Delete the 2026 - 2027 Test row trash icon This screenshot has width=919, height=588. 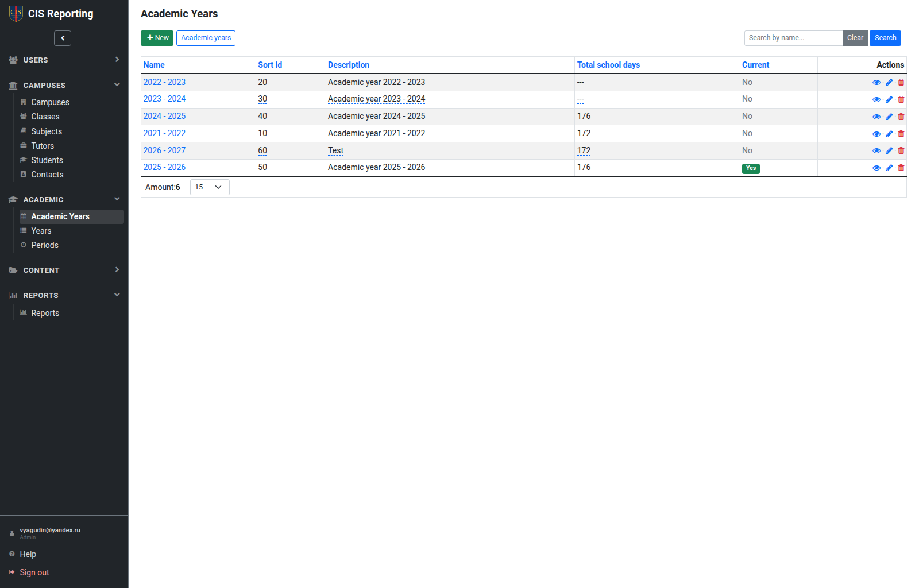[901, 151]
